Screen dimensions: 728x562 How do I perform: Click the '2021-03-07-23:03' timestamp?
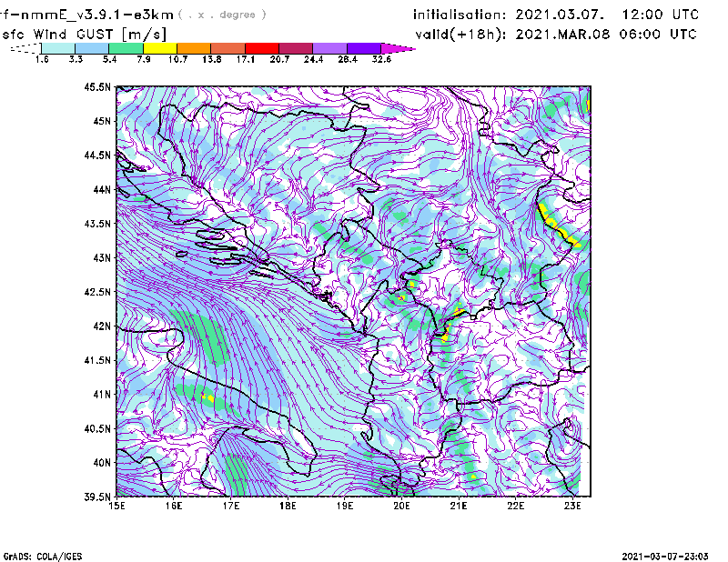point(665,556)
